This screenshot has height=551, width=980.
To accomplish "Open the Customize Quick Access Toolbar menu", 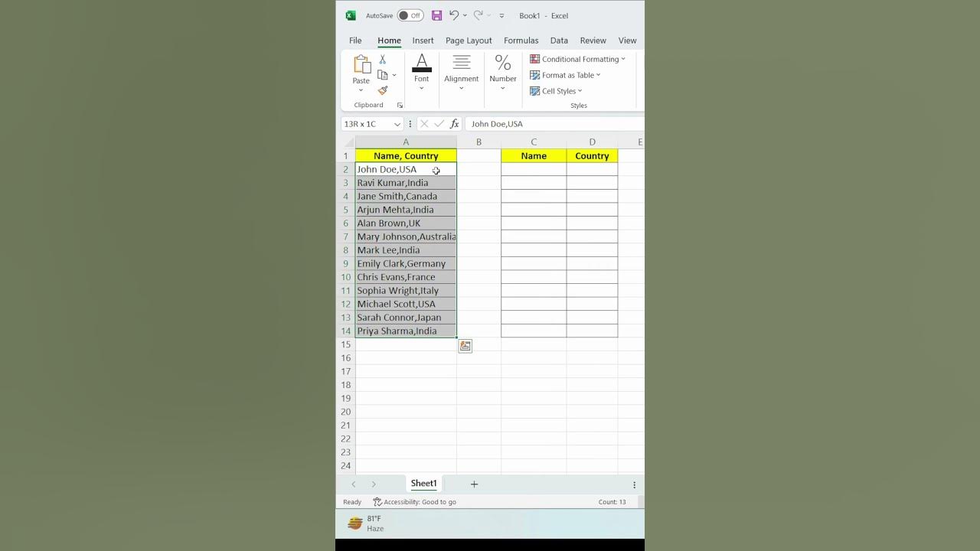I will 502,15.
